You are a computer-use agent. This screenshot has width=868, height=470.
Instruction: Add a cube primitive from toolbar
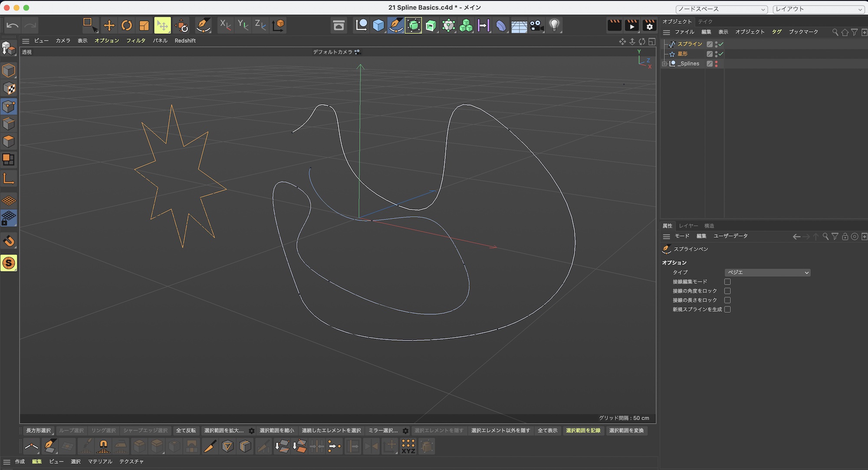click(x=378, y=26)
